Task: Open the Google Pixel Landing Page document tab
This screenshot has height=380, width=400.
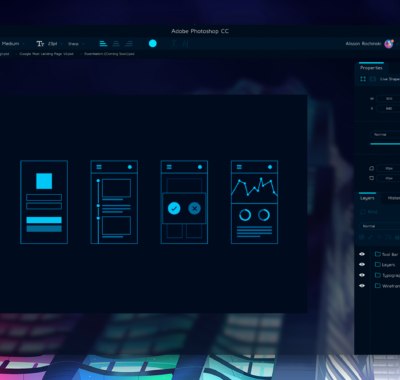Action: coord(46,54)
